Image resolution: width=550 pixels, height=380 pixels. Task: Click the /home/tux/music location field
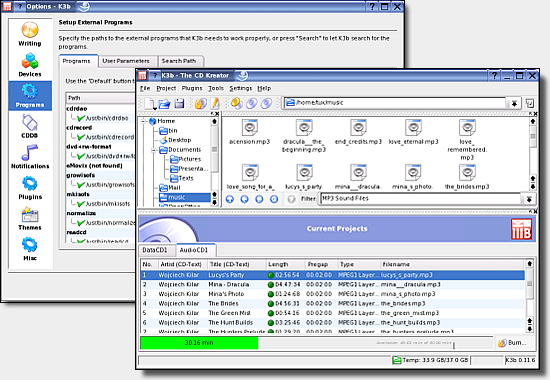395,103
